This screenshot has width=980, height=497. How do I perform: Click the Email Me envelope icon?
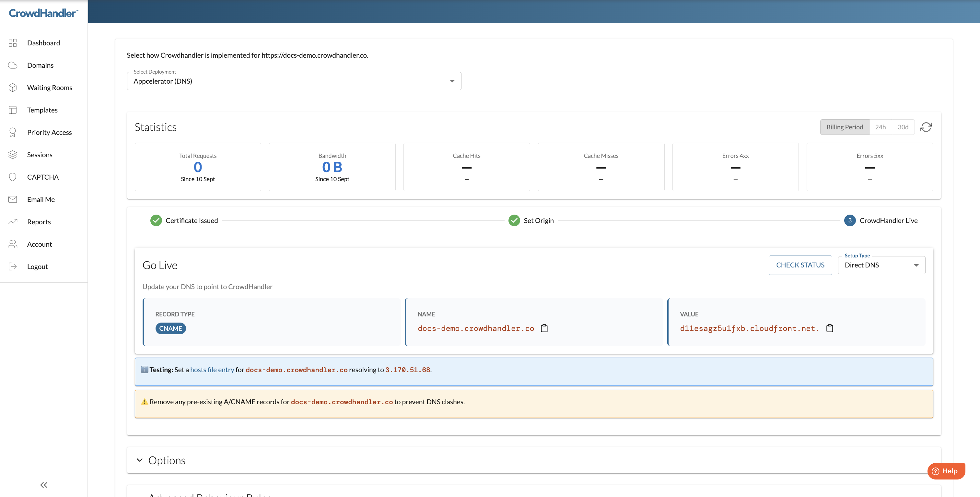click(13, 199)
